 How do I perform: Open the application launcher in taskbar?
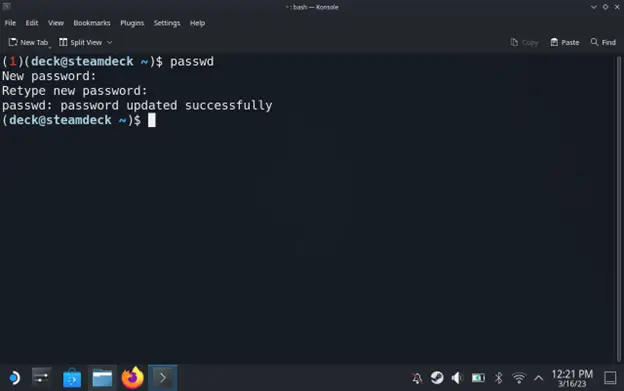tap(14, 377)
